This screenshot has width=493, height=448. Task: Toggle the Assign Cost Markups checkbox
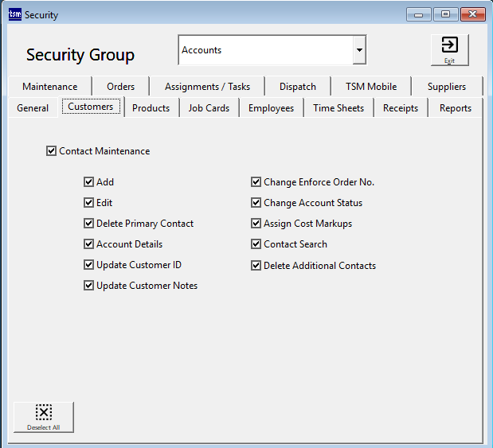click(x=256, y=224)
